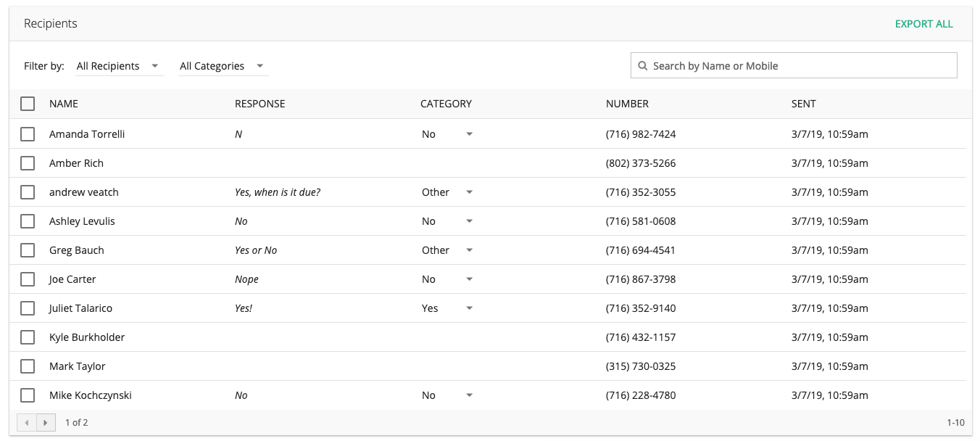Check the box for Amanda Torrelli

[x=28, y=134]
